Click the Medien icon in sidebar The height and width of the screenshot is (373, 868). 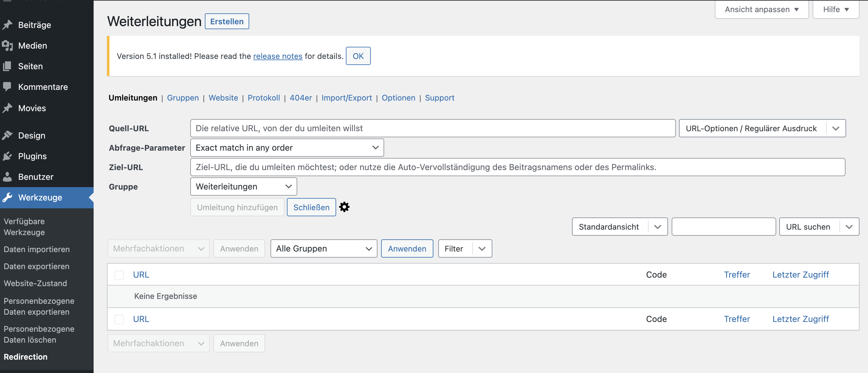coord(7,46)
